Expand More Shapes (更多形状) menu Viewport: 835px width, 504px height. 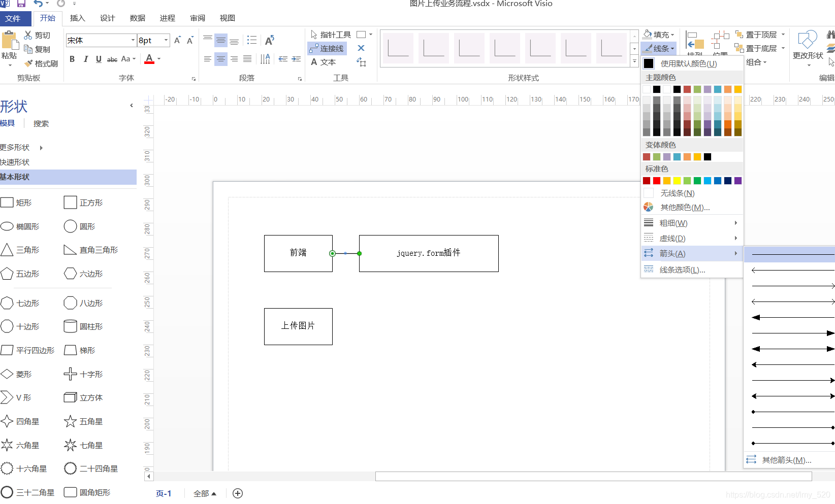[21, 147]
